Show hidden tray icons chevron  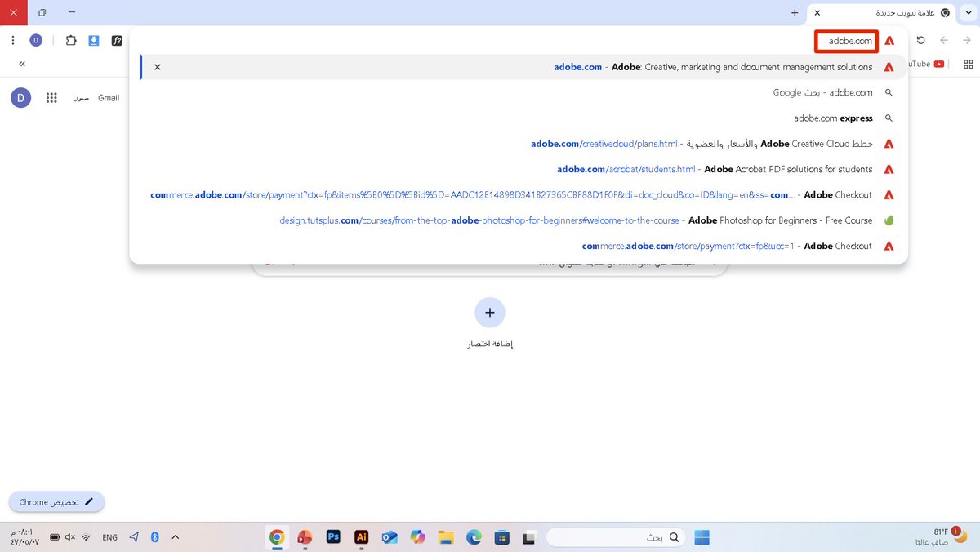point(174,537)
